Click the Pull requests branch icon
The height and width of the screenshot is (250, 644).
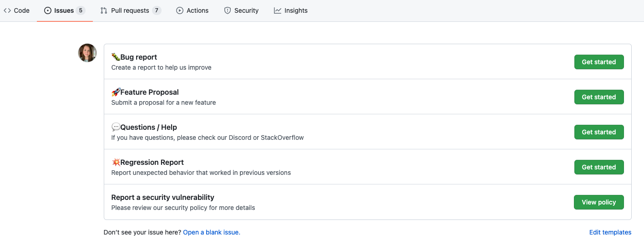pyautogui.click(x=104, y=10)
